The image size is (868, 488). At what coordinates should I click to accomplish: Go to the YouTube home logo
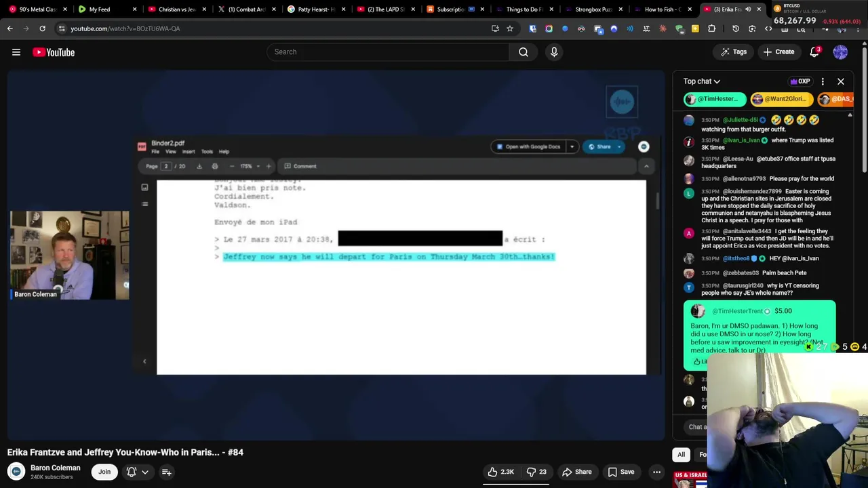coord(54,52)
